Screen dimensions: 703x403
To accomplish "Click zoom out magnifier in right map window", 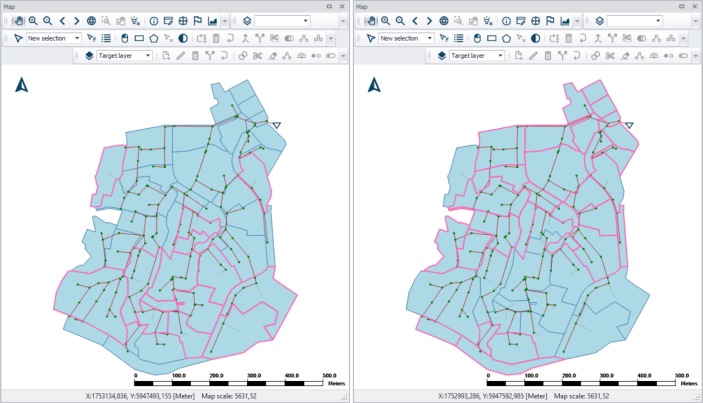I will (x=400, y=21).
